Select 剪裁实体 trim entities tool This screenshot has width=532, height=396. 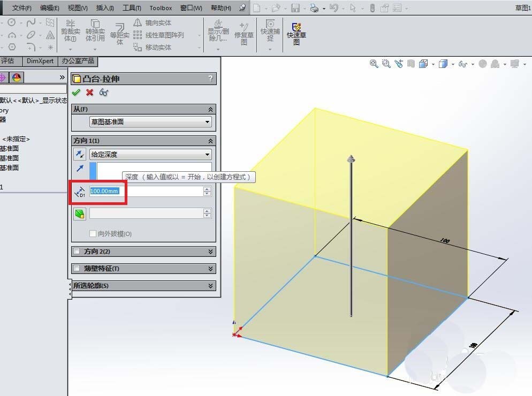pos(71,31)
